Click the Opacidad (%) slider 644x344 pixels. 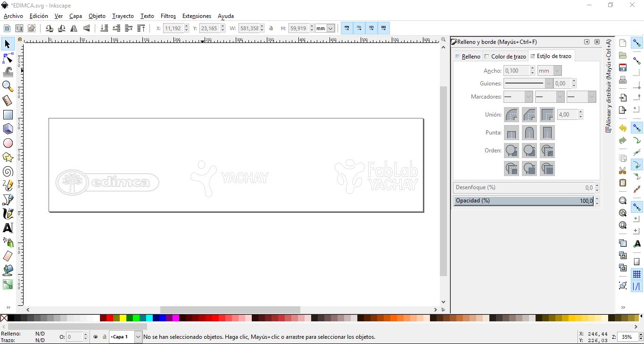pos(523,201)
